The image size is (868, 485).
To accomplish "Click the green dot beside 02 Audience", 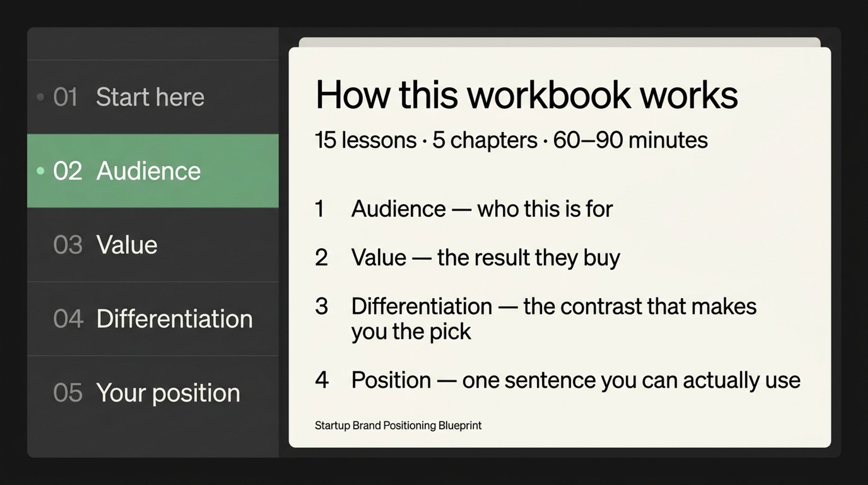I will [x=40, y=171].
